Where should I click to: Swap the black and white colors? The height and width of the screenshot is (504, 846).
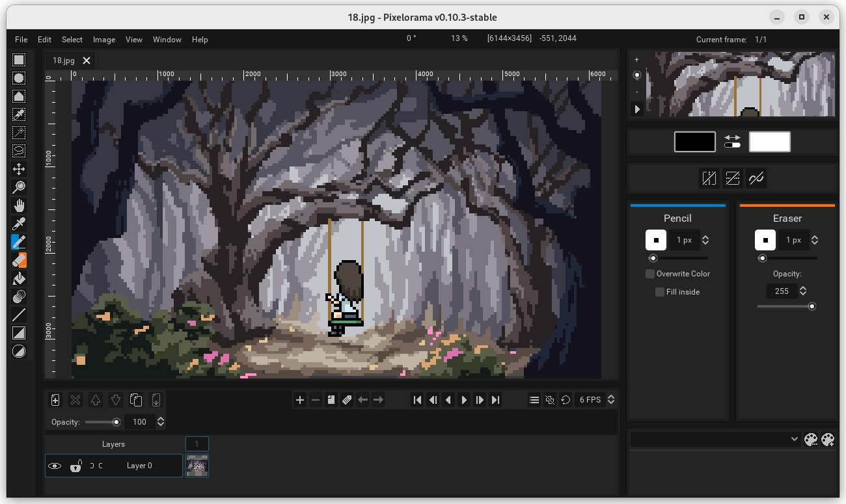(x=732, y=137)
